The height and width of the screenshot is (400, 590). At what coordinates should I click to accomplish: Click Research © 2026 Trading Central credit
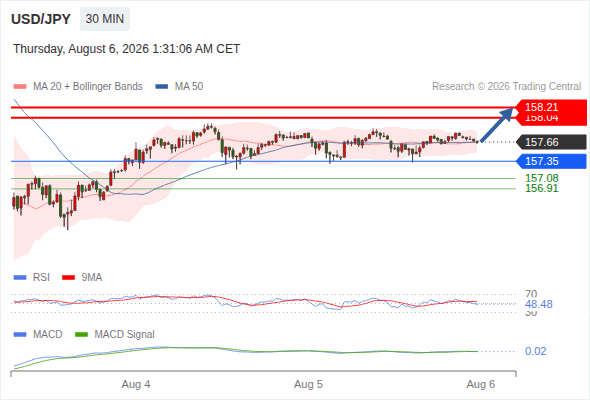click(x=506, y=87)
